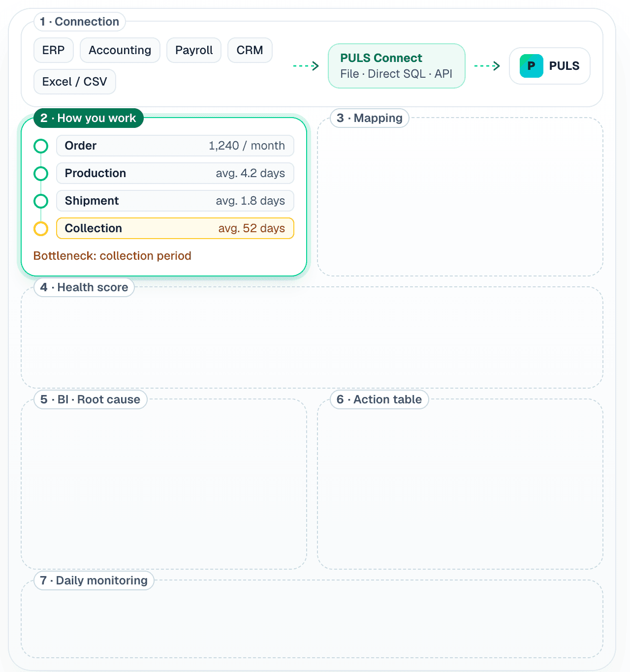Select the Production step circle marker
Image resolution: width=630 pixels, height=672 pixels.
pos(41,174)
